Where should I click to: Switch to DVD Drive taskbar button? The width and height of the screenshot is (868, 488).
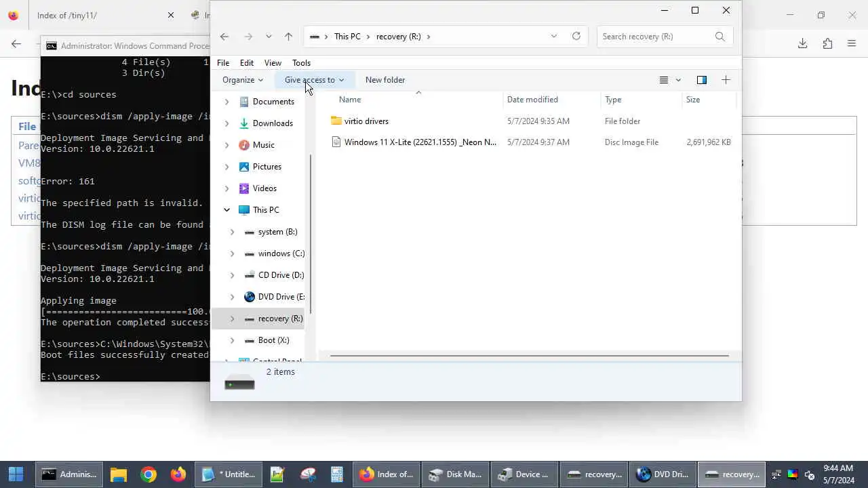tap(662, 474)
